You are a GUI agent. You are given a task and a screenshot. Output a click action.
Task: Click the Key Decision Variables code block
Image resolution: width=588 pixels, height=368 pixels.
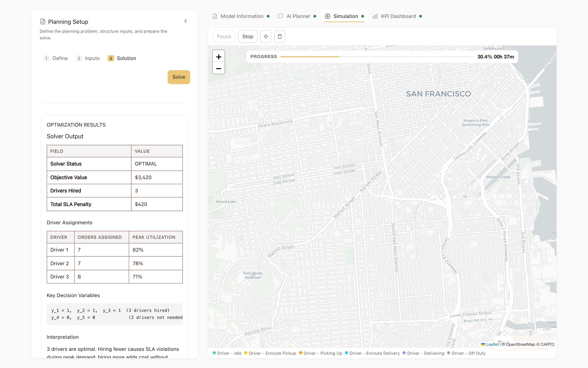click(x=115, y=314)
